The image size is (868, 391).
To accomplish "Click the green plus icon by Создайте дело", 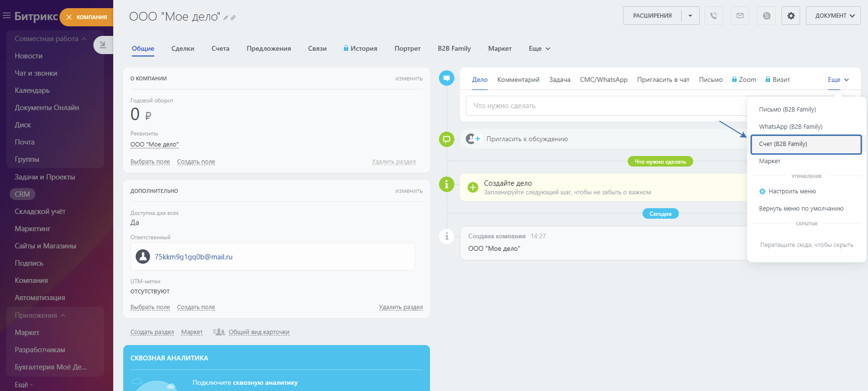I will pyautogui.click(x=473, y=187).
